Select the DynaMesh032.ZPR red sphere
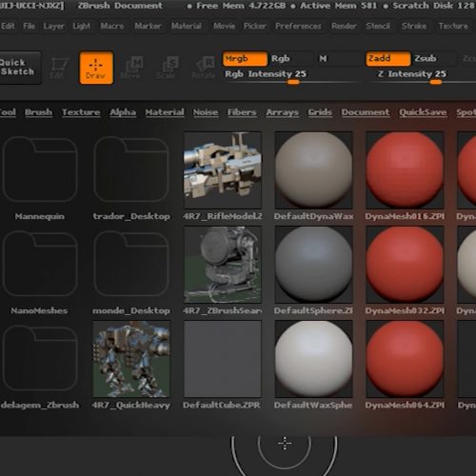Screen dimensions: 476x476 [x=405, y=265]
